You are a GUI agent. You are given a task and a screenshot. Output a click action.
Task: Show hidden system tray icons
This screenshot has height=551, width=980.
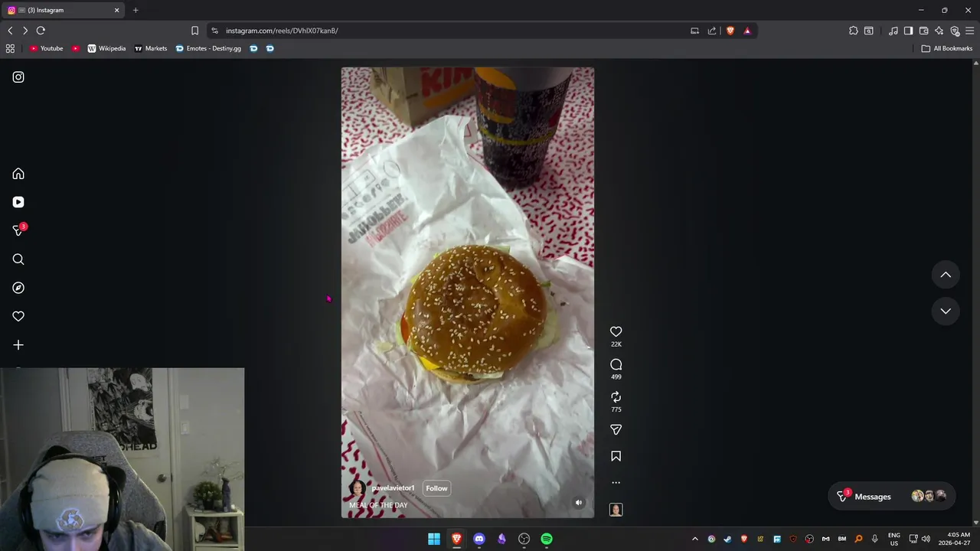click(x=695, y=539)
